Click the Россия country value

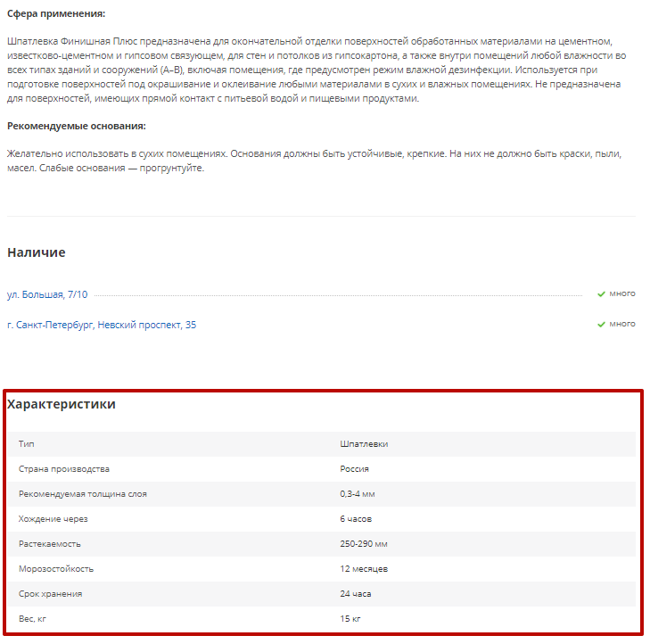click(355, 469)
